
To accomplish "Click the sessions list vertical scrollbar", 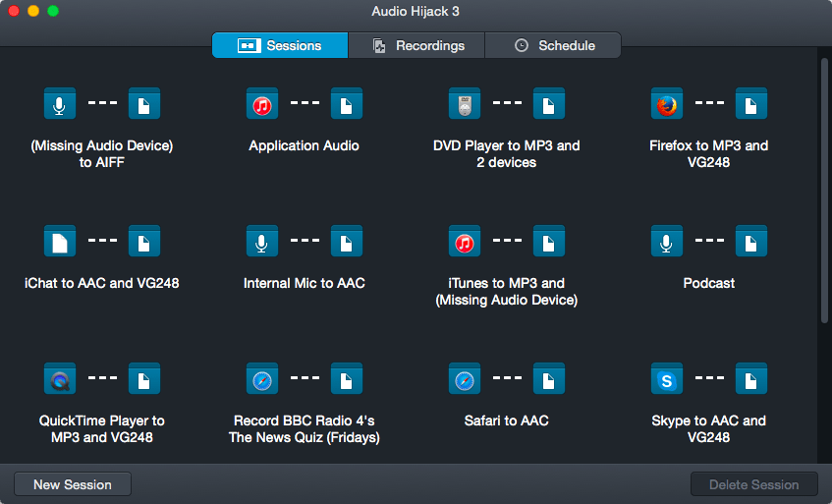I will 824,191.
